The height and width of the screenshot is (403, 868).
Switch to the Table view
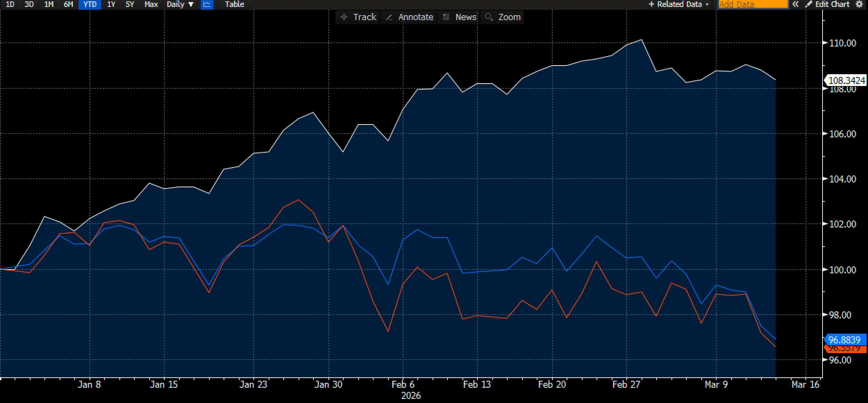pos(234,4)
